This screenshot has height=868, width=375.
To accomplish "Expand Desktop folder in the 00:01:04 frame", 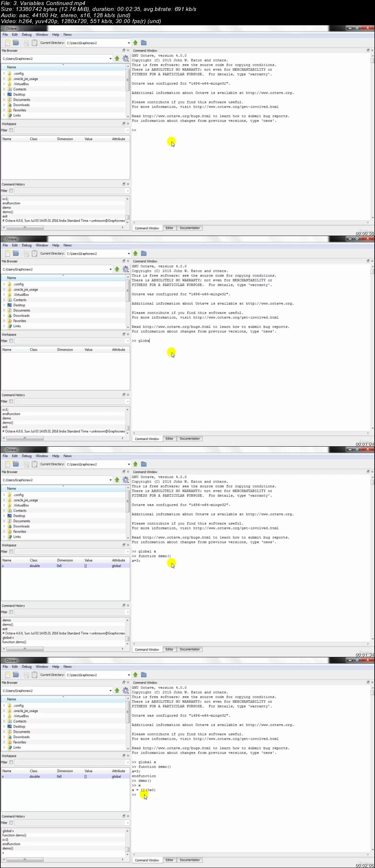I will (x=4, y=305).
